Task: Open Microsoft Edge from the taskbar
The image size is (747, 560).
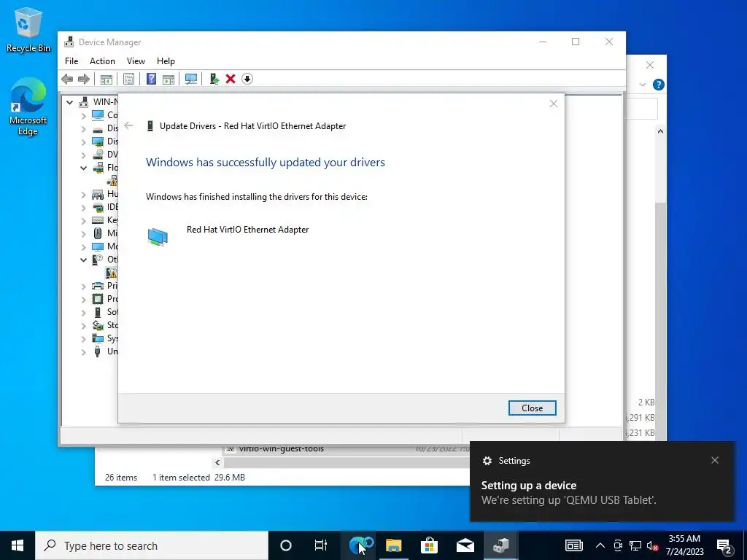Action: [358, 545]
